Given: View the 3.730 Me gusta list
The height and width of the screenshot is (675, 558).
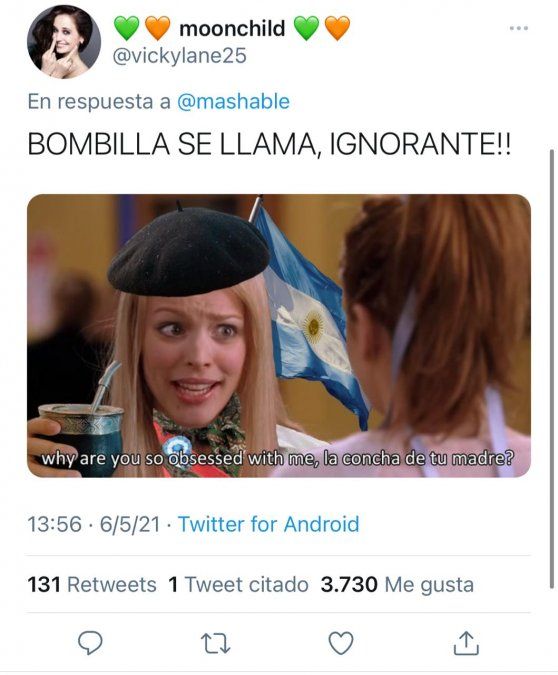Looking at the screenshot, I should [x=397, y=585].
